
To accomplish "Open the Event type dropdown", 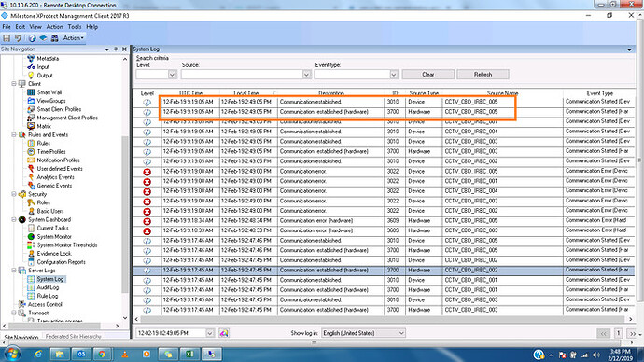I will [x=394, y=75].
